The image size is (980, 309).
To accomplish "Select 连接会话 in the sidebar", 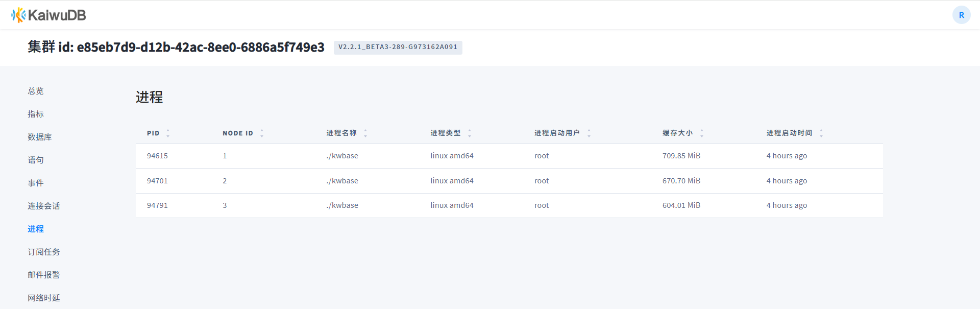I will tap(44, 206).
